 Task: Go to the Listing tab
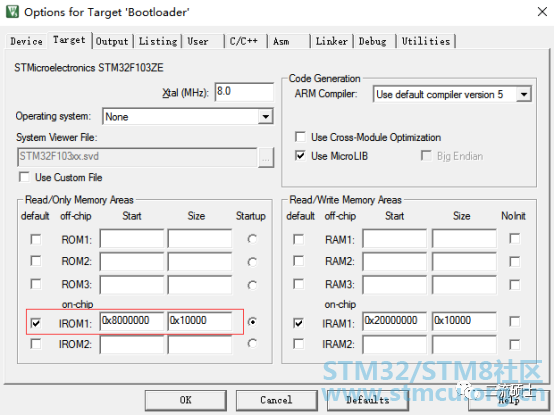click(158, 41)
